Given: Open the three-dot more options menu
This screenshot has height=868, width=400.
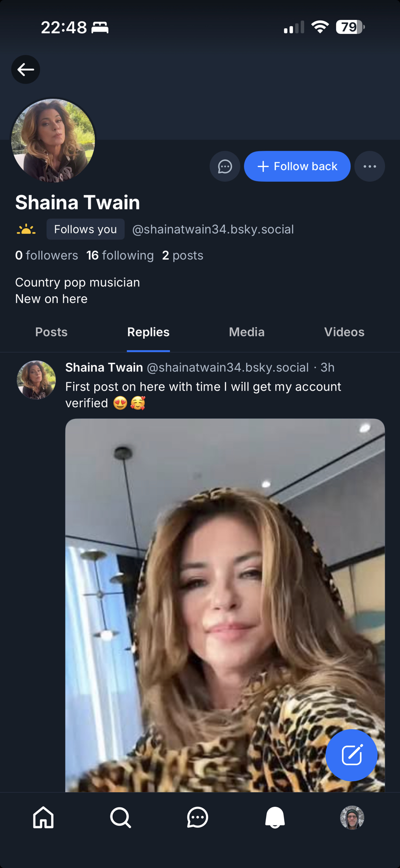Looking at the screenshot, I should click(370, 167).
